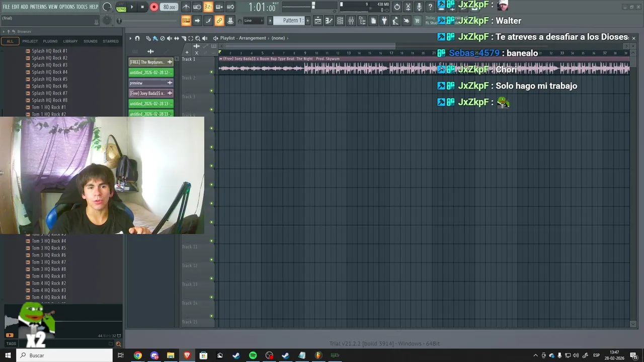The height and width of the screenshot is (362, 644).
Task: Open the OPTIONS menu
Action: click(67, 7)
